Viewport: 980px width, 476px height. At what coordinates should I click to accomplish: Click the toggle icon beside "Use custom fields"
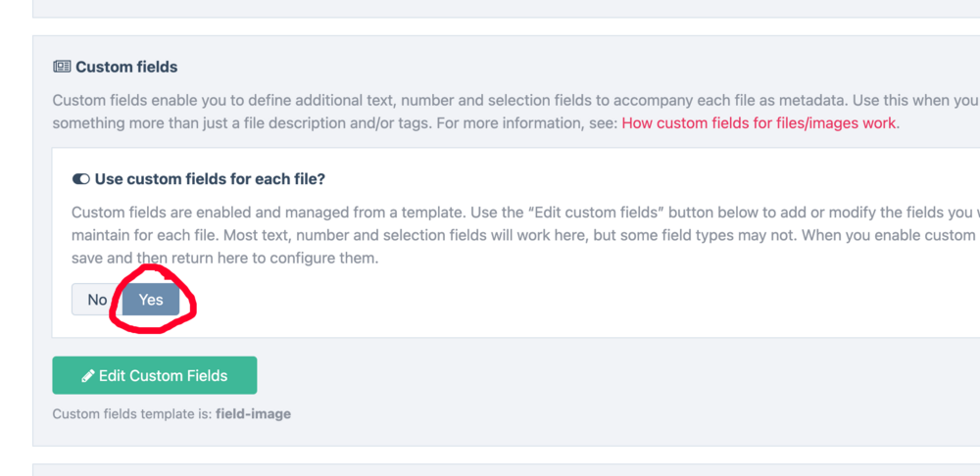click(x=81, y=179)
